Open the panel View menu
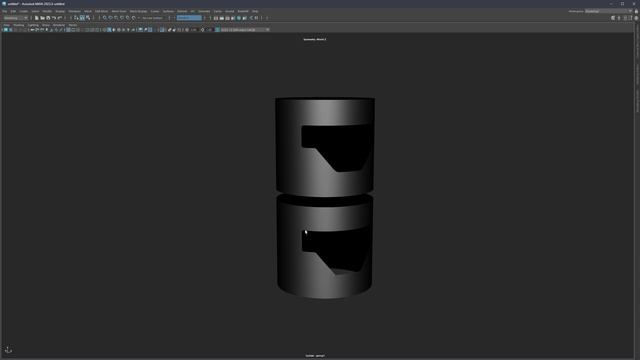640x360 pixels. click(7, 25)
